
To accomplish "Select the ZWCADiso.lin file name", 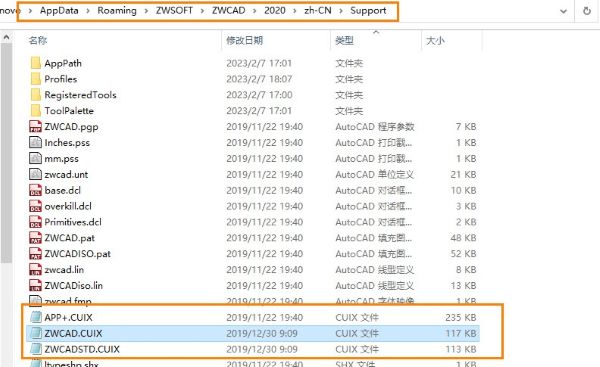I will coord(73,286).
